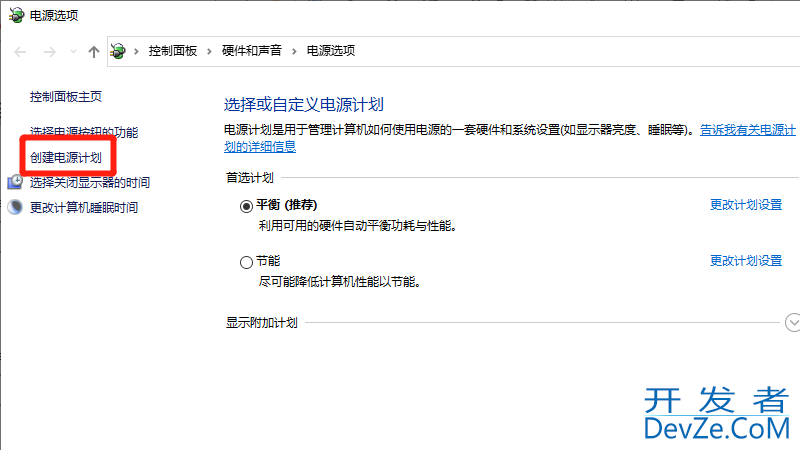The image size is (800, 450).
Task: Open 硬件和声音 breadcrumb item
Action: point(252,51)
